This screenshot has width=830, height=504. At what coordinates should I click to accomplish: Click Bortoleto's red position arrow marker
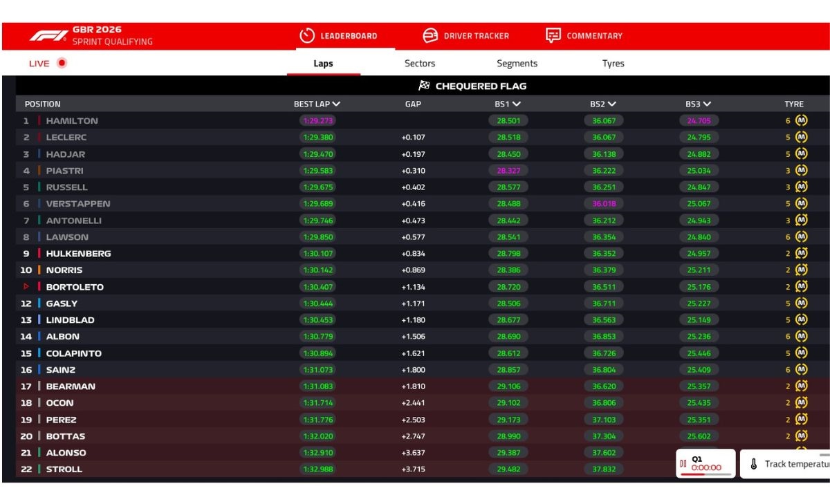coord(27,286)
